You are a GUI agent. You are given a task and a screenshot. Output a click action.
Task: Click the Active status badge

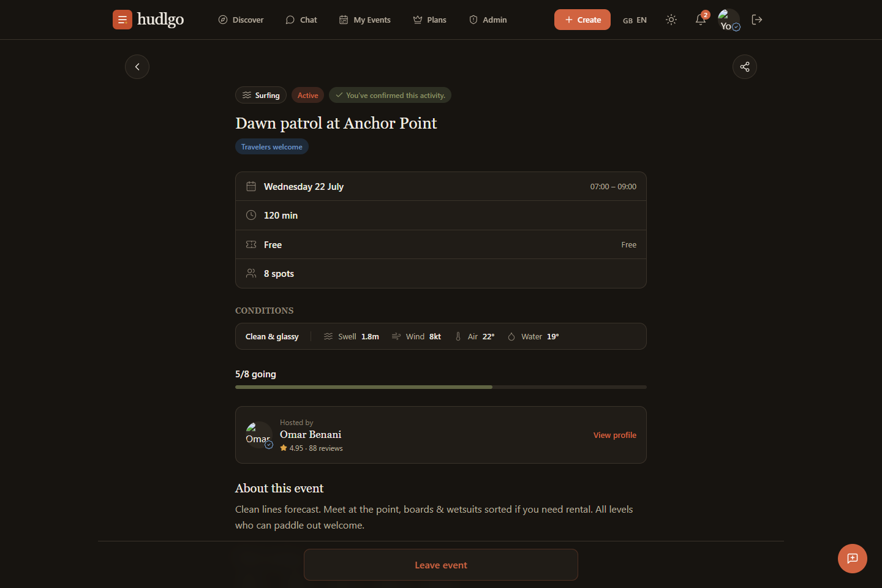(x=307, y=95)
